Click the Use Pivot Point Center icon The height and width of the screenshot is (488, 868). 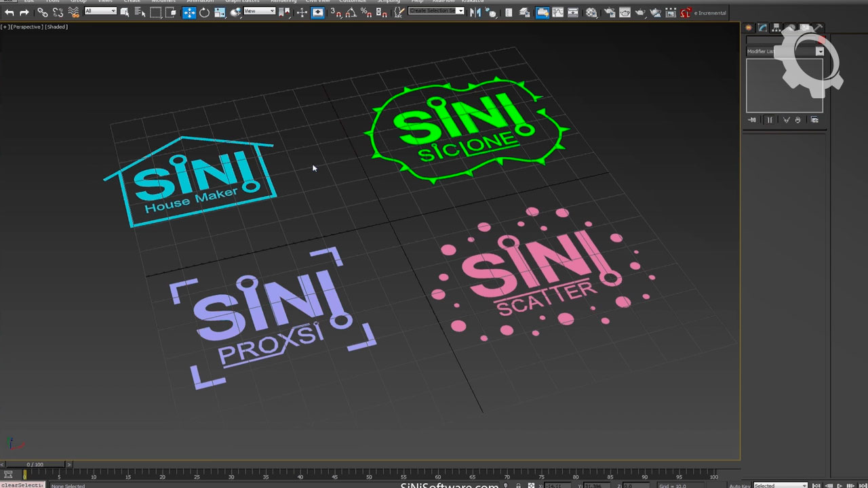[x=283, y=13]
